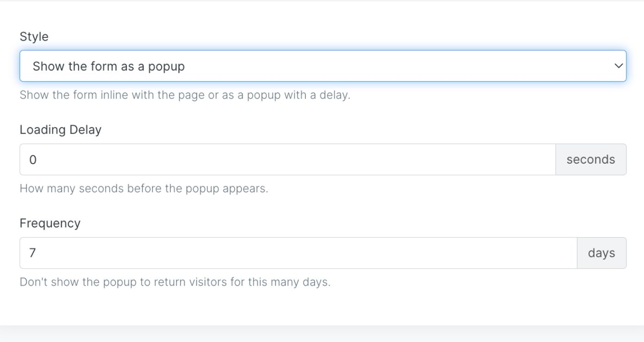
Task: Click the "7" value in Frequency
Action: (32, 253)
